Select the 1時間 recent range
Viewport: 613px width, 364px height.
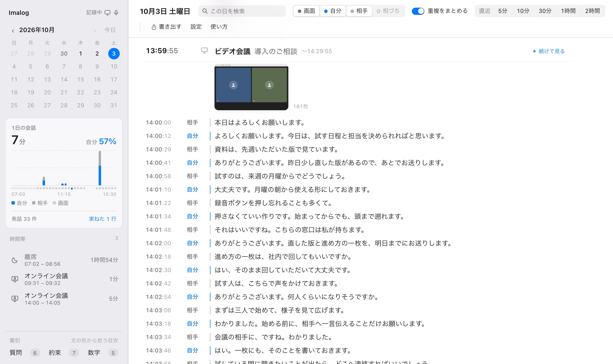tap(568, 11)
